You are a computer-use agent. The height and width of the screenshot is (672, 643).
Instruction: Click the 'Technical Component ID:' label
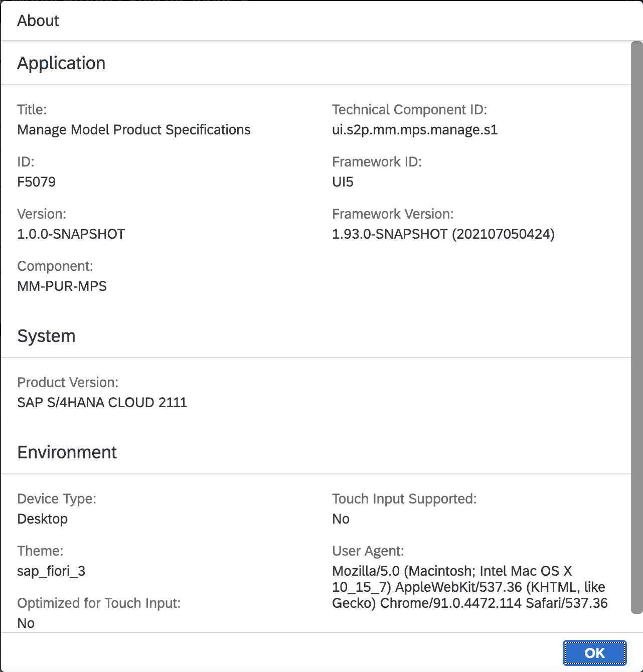pos(410,110)
